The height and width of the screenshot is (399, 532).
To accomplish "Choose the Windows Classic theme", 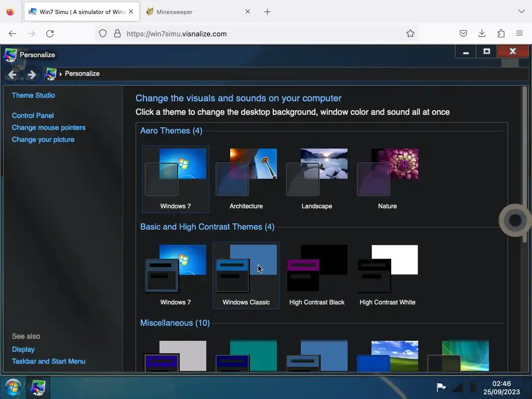I will pyautogui.click(x=246, y=275).
